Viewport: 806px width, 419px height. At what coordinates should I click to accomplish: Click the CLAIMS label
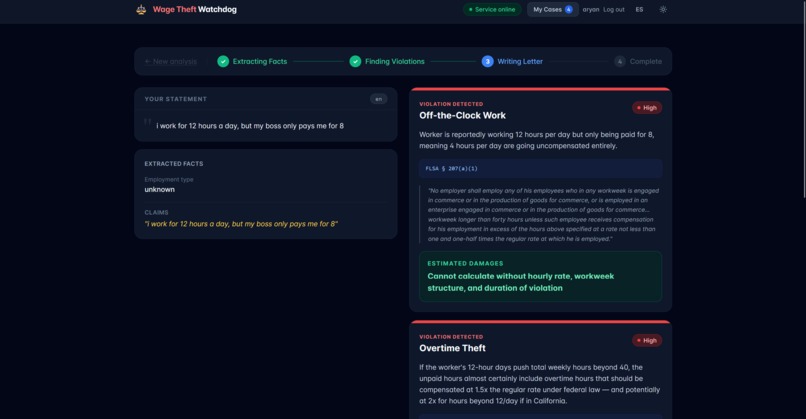tap(156, 212)
